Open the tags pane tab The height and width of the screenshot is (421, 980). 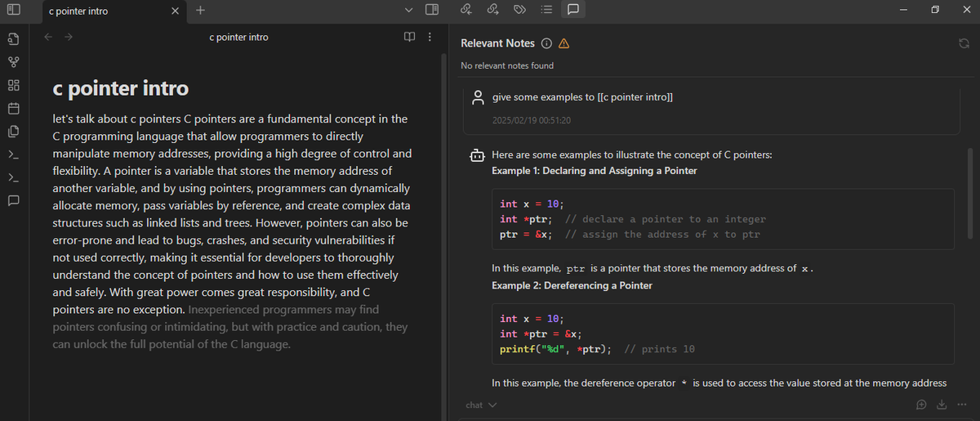tap(519, 10)
